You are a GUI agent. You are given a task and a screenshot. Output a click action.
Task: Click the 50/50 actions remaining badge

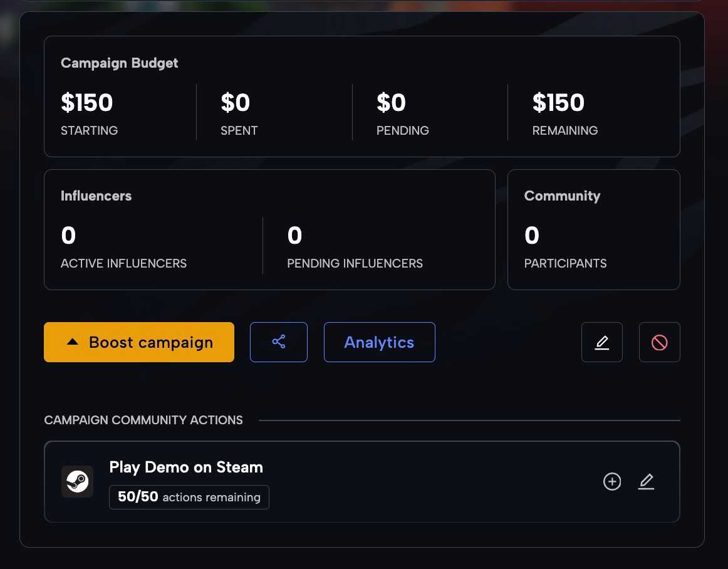pos(189,497)
